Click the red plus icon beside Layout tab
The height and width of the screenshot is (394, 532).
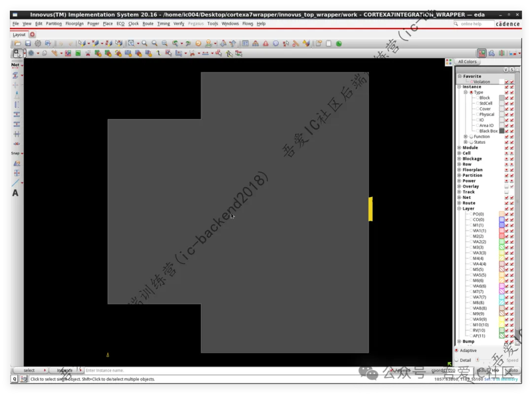tap(32, 34)
